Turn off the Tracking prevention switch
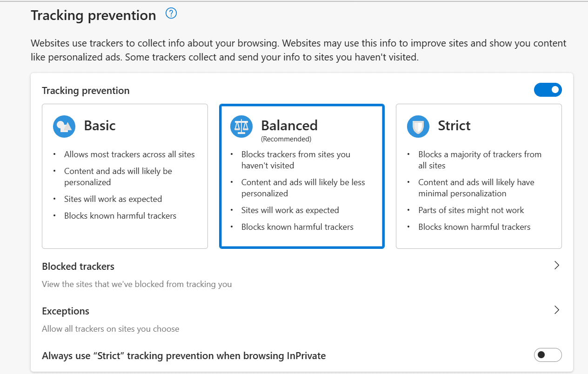Screen dimensions: 588x374 coord(548,90)
